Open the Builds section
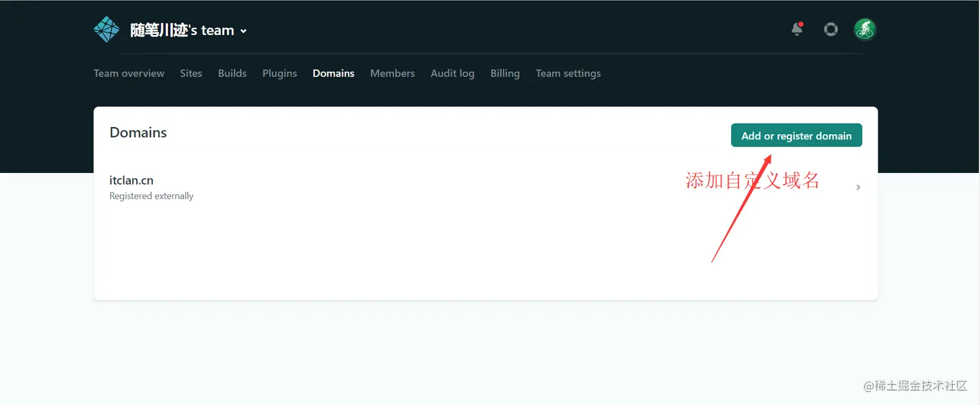 232,73
